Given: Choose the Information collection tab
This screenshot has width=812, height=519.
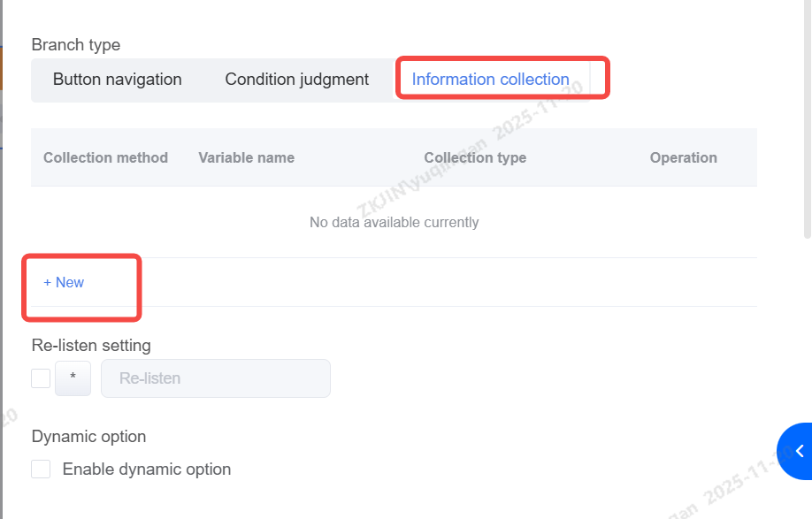Looking at the screenshot, I should (490, 80).
